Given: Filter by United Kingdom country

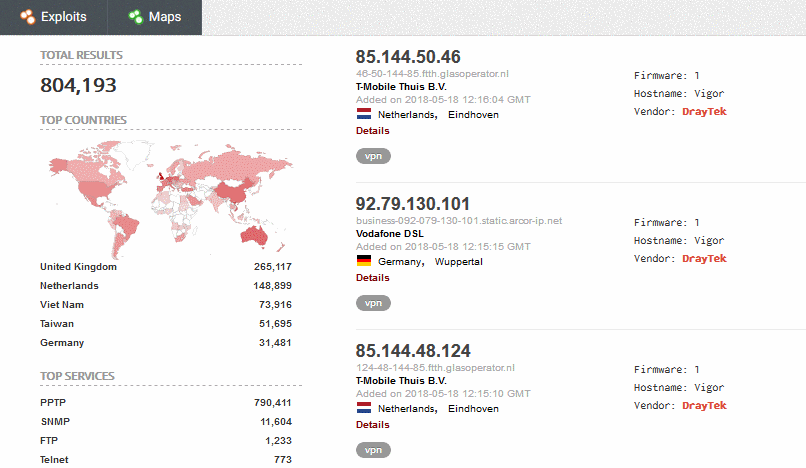Looking at the screenshot, I should [78, 267].
